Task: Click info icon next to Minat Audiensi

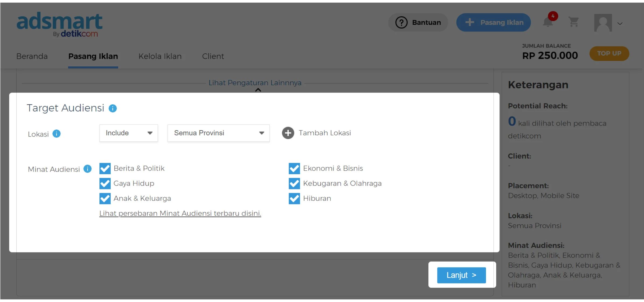Action: click(x=87, y=169)
